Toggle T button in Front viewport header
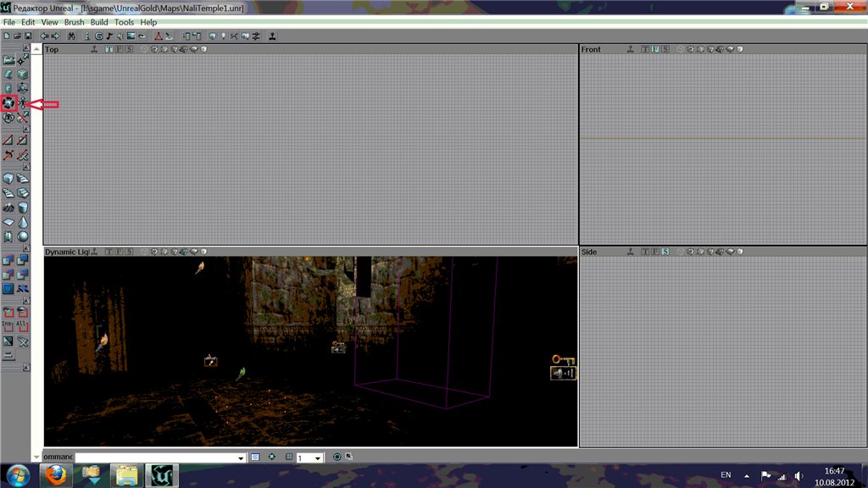This screenshot has height=488, width=868. coord(645,49)
